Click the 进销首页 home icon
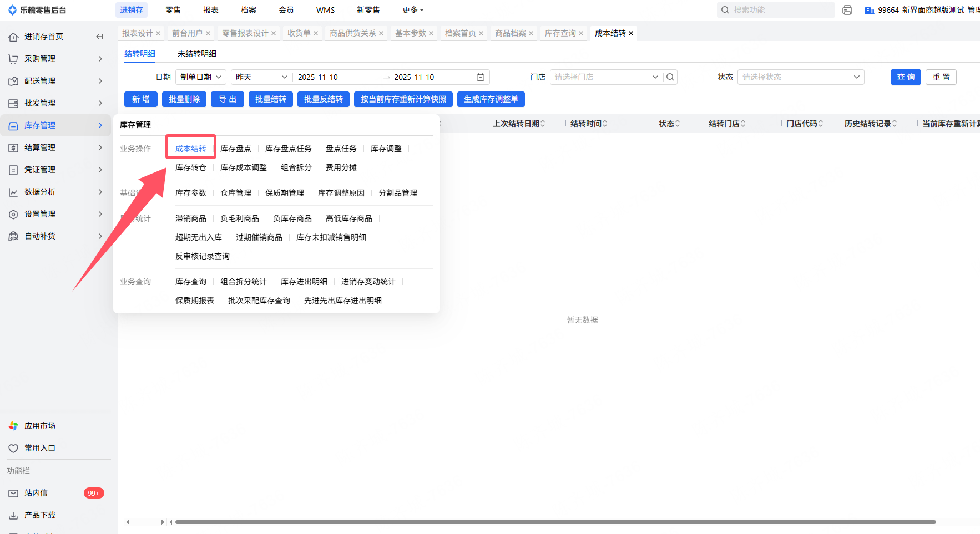The height and width of the screenshot is (534, 980). pyautogui.click(x=13, y=37)
